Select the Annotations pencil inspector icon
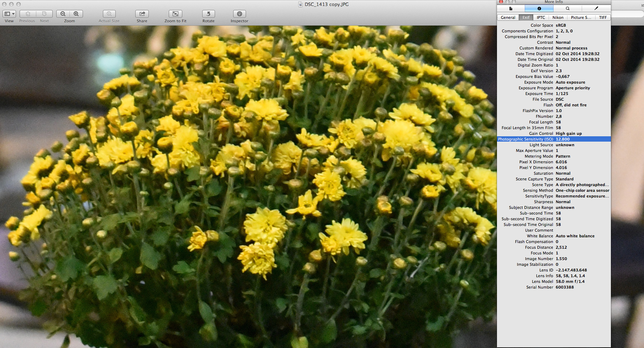The image size is (644, 348). coord(596,8)
